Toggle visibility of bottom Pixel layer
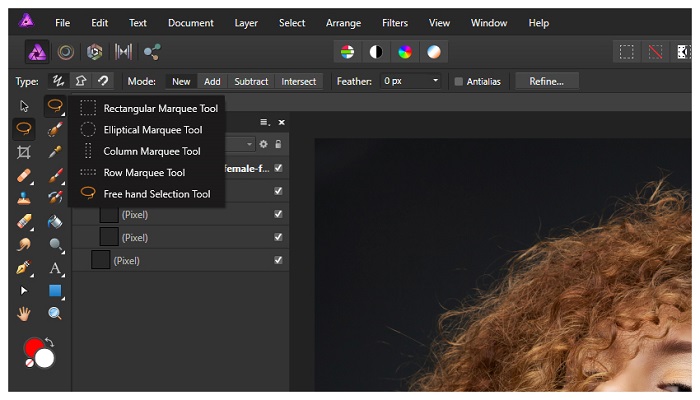Screen dimensions: 700x400 tap(278, 260)
